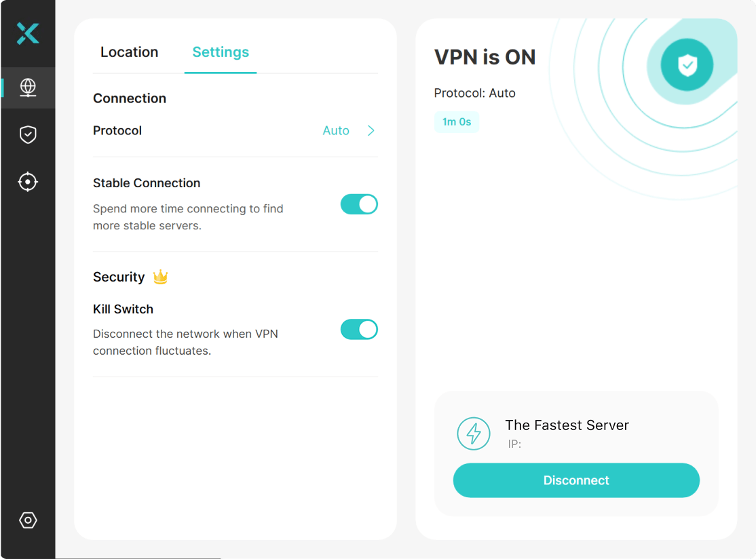Click the Kill Switch setting title
The image size is (756, 559).
point(123,309)
